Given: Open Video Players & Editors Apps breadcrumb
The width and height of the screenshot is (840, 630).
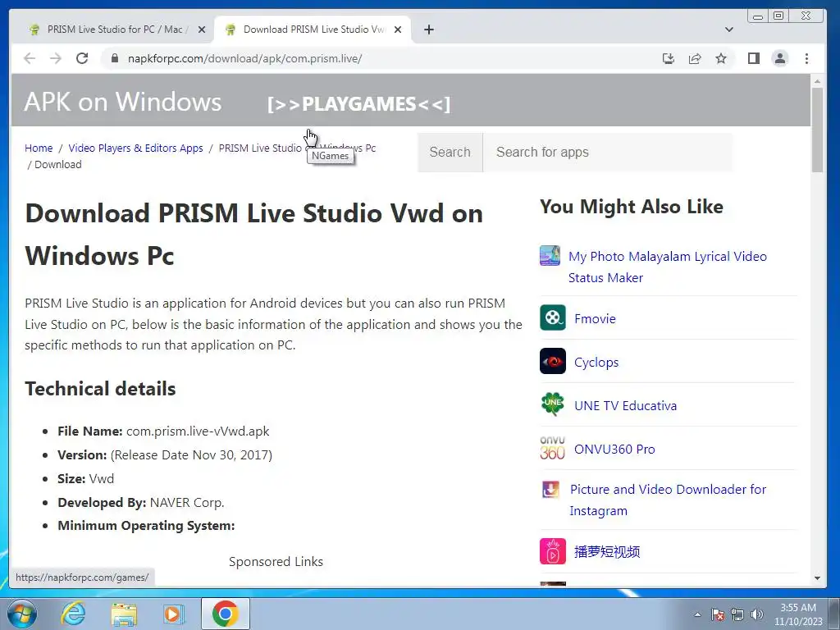Looking at the screenshot, I should [x=135, y=148].
